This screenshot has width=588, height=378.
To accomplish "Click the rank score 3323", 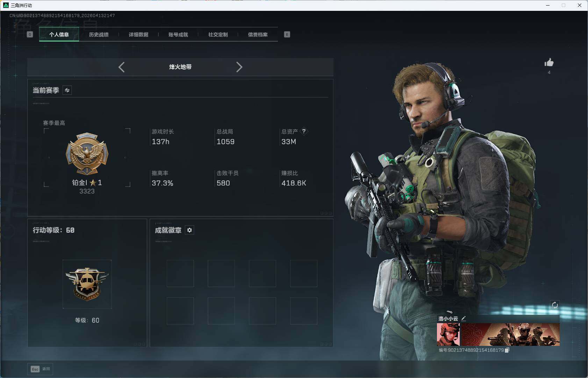I will pyautogui.click(x=87, y=191).
